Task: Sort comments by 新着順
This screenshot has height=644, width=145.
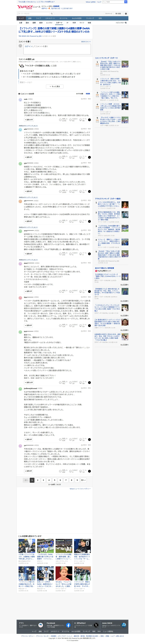Action: point(88,94)
